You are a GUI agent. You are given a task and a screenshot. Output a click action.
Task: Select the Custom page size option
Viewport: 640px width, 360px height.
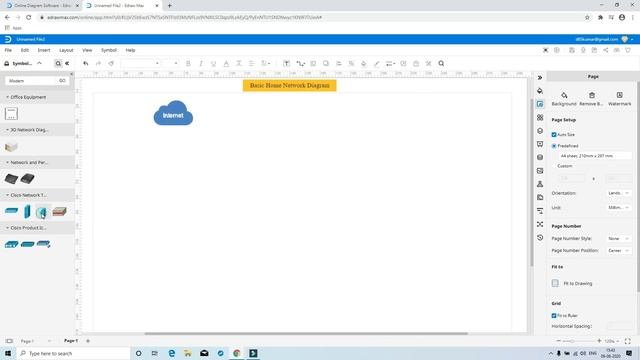click(x=565, y=166)
